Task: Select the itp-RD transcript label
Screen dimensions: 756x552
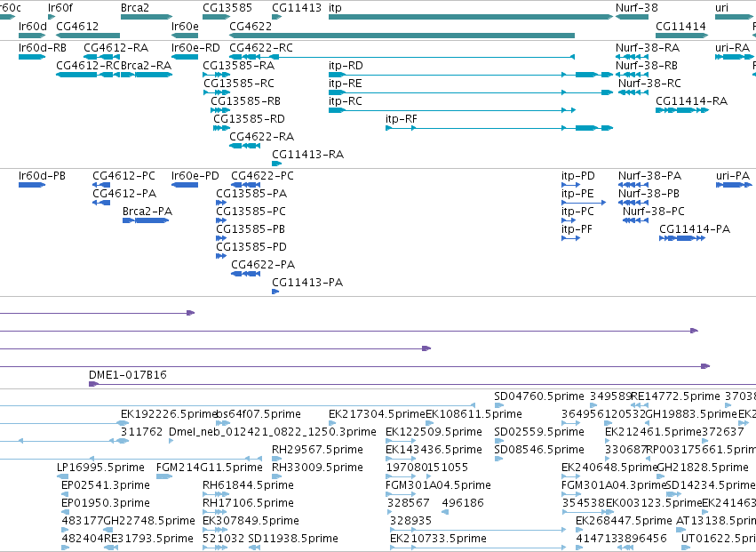Action: pyautogui.click(x=346, y=66)
